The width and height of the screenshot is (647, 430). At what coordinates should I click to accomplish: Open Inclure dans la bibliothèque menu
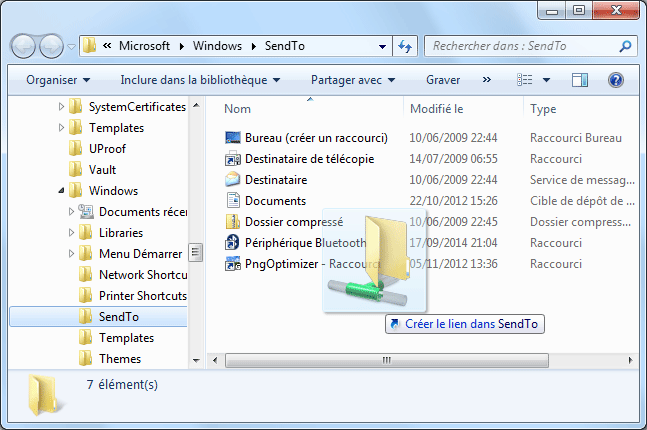pyautogui.click(x=200, y=80)
